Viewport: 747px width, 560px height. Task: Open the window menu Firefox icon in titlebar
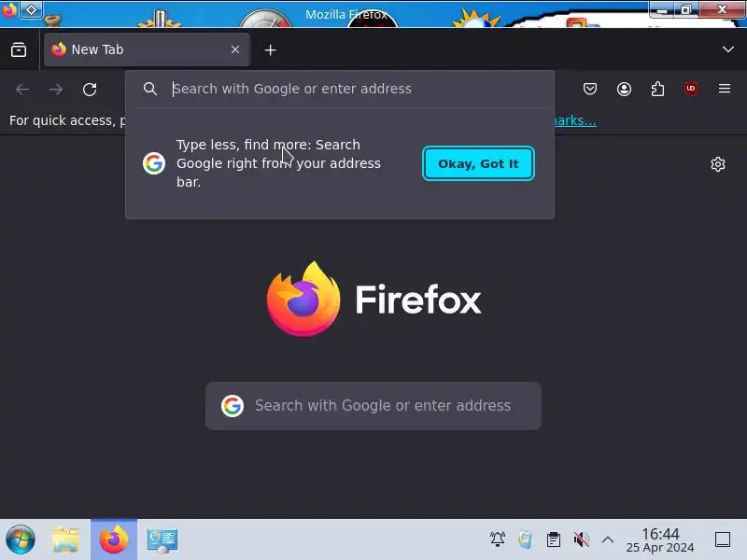tap(8, 9)
